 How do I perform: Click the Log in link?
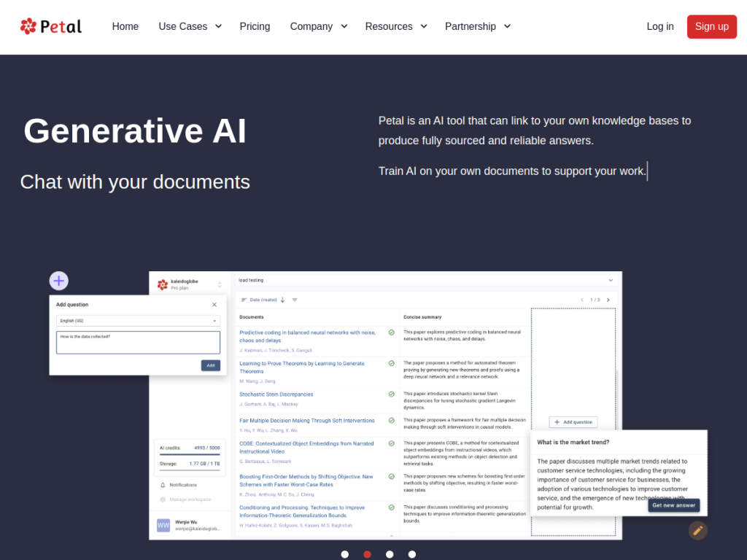659,27
